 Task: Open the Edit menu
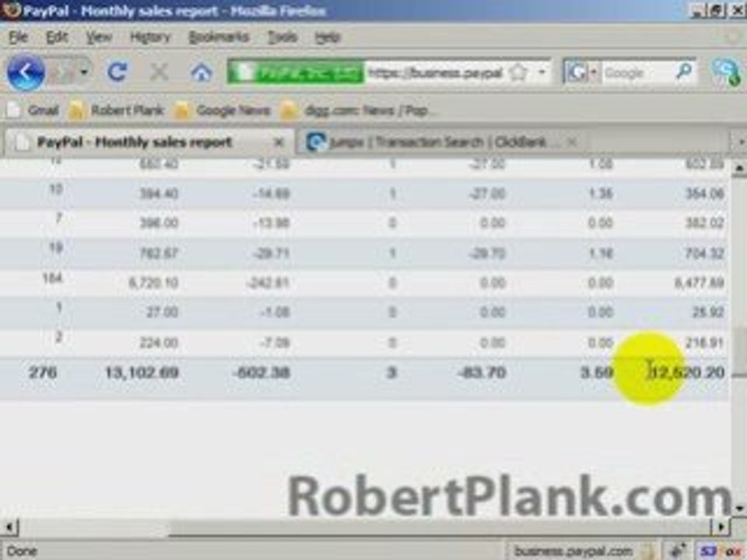57,37
